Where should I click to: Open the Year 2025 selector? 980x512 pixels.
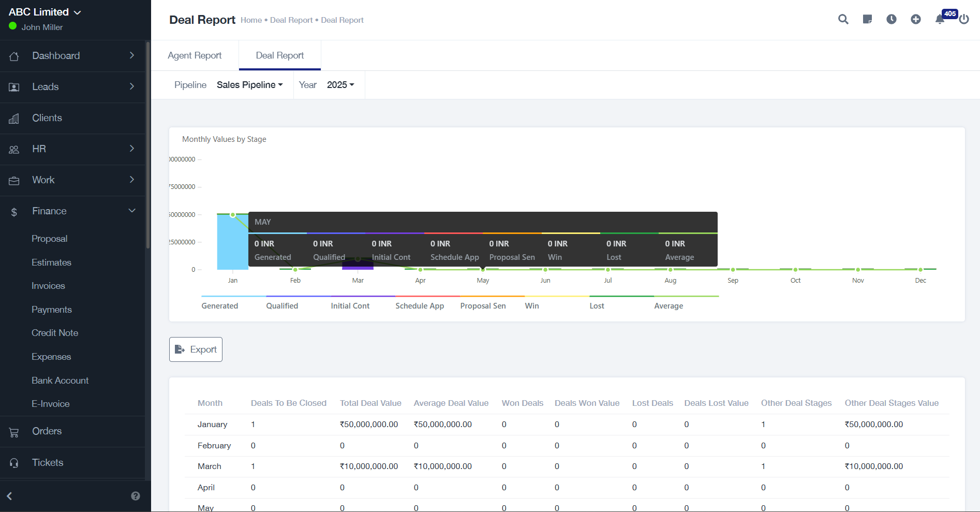pyautogui.click(x=339, y=85)
